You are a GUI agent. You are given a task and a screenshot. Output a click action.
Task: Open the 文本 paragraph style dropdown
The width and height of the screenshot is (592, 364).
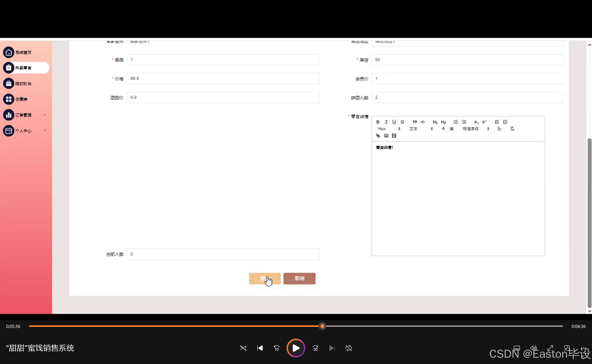tap(421, 129)
